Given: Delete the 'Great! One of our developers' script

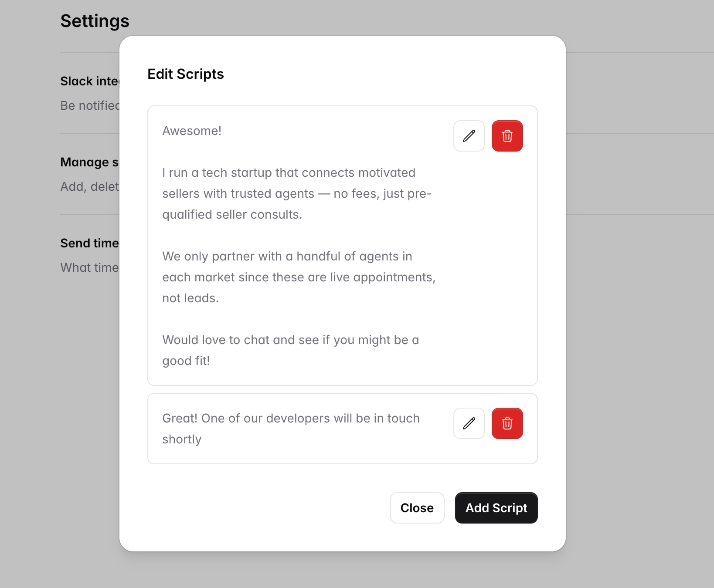Looking at the screenshot, I should 507,423.
